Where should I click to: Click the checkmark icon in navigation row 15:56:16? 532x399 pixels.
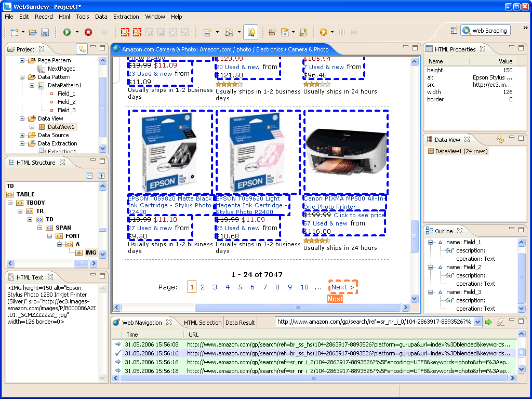(x=118, y=353)
